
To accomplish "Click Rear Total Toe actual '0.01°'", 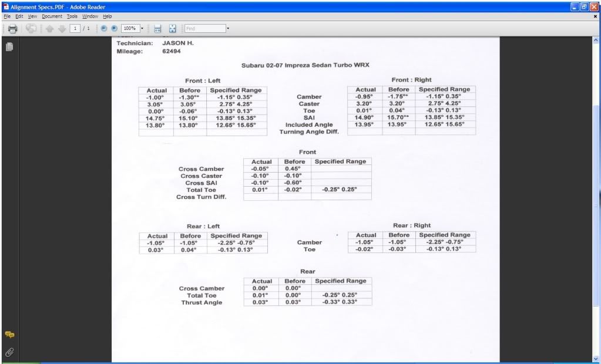I will pyautogui.click(x=260, y=295).
